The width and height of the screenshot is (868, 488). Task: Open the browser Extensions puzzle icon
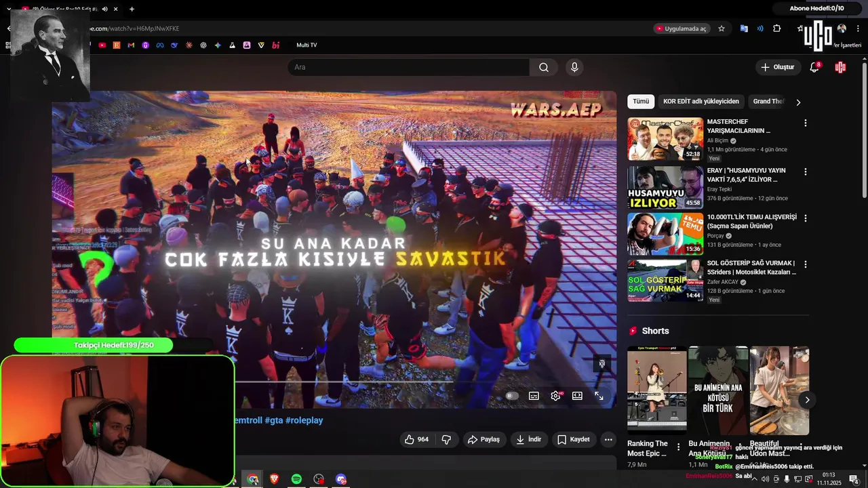(777, 28)
